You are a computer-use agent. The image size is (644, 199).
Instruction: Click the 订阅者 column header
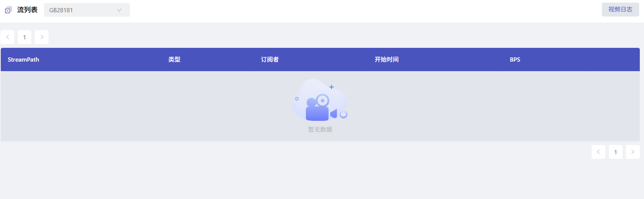[x=270, y=60]
